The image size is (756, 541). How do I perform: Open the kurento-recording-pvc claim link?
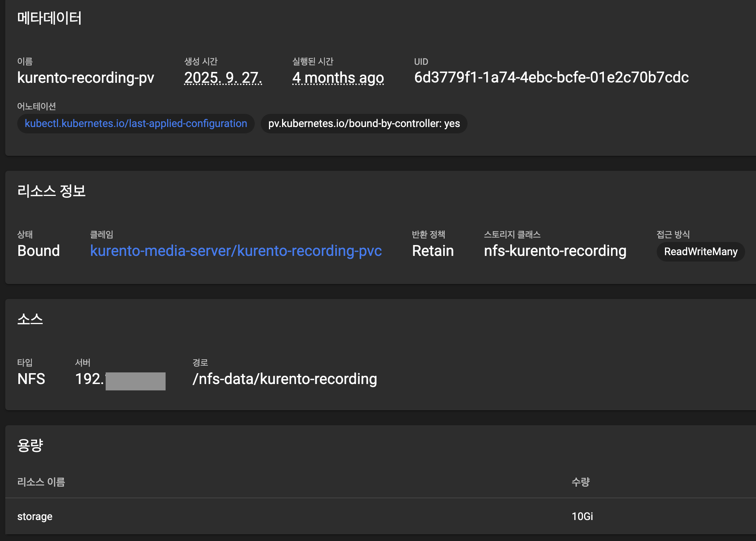(236, 251)
